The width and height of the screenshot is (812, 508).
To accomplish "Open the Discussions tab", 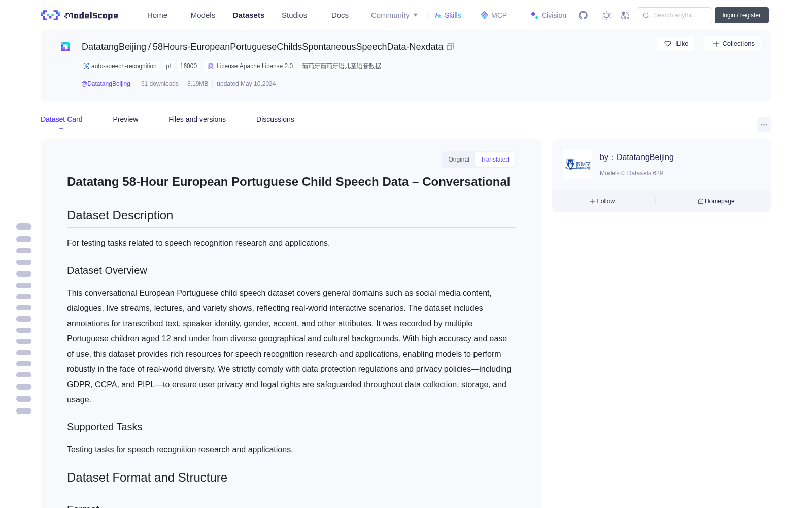I will click(x=275, y=119).
